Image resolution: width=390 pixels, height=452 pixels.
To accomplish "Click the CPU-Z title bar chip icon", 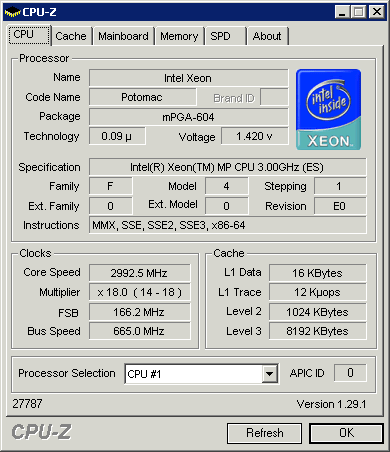I will tap(13, 12).
